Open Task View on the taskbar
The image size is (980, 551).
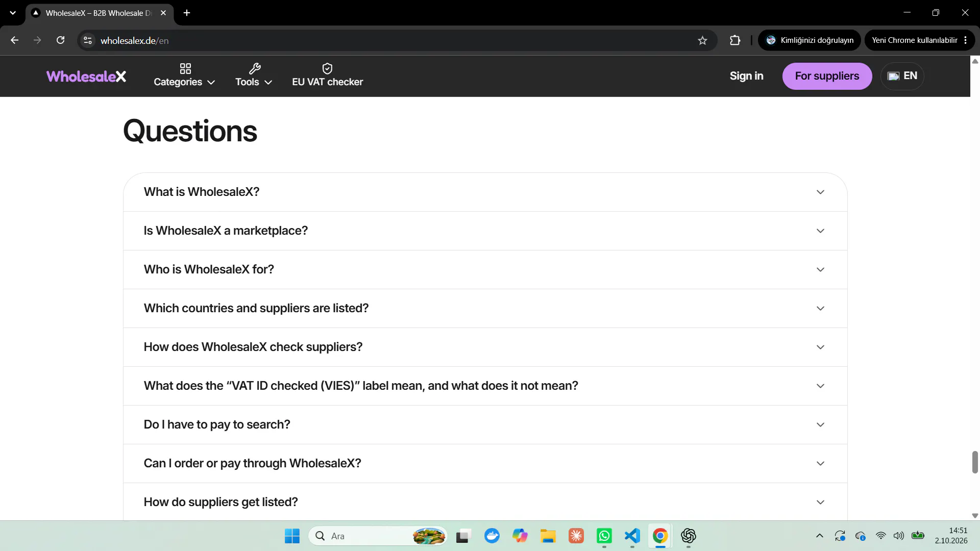[462, 536]
